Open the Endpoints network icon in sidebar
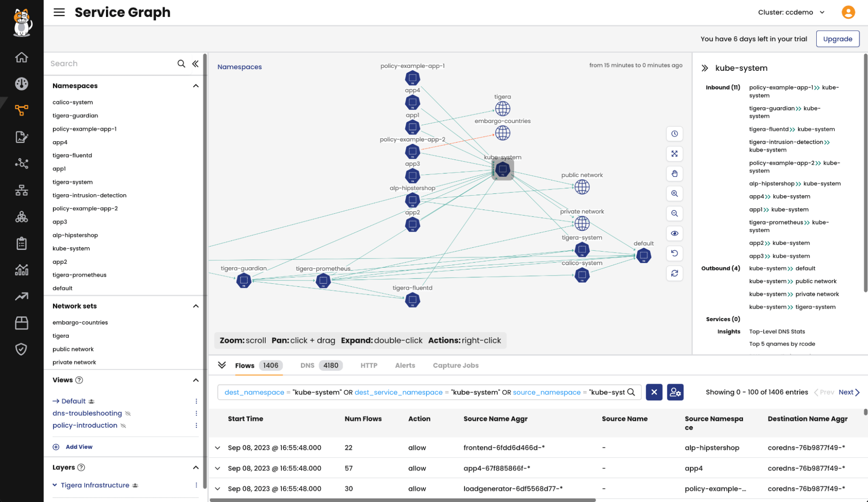 point(21,163)
